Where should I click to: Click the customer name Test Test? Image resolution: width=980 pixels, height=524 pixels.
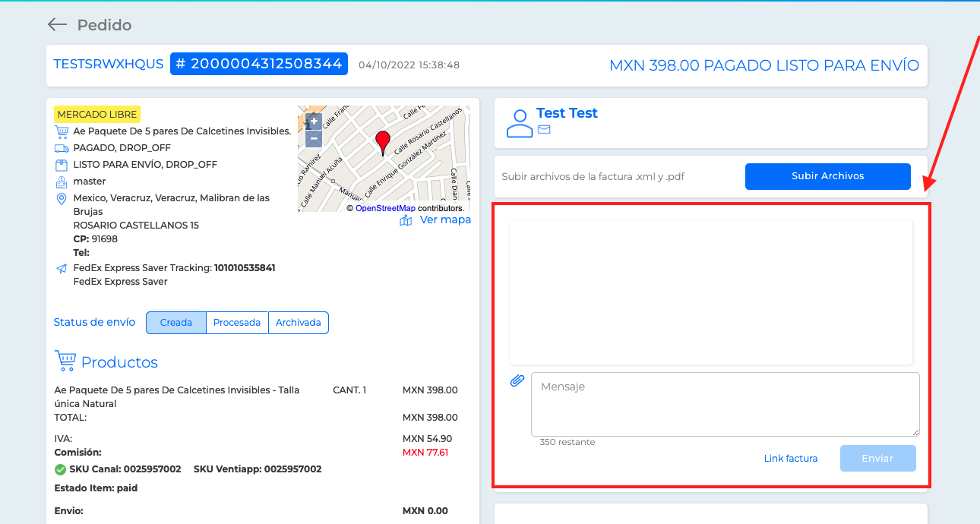click(567, 113)
